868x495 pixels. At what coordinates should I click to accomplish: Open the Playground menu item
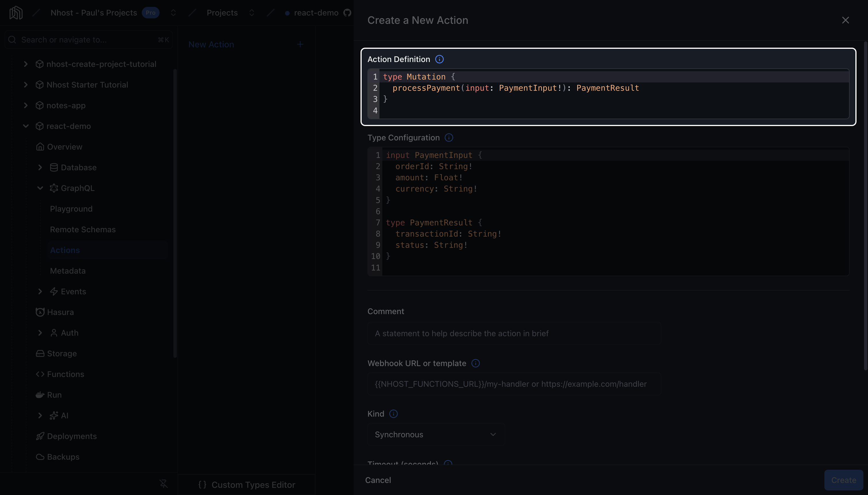point(71,209)
